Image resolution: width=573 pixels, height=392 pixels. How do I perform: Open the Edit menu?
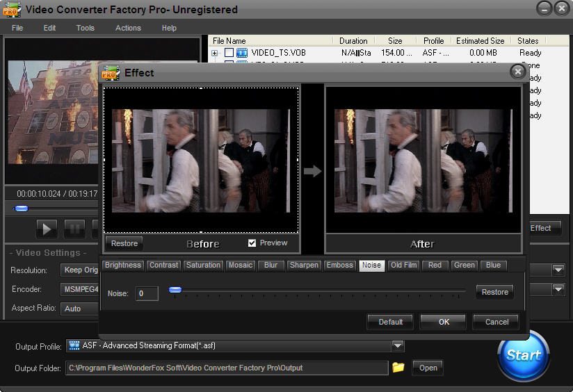49,28
